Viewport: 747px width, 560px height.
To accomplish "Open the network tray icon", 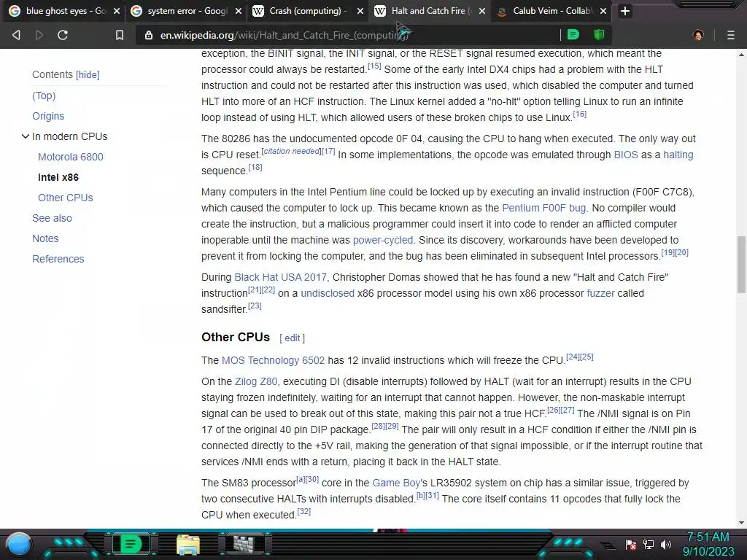I will pos(649,544).
